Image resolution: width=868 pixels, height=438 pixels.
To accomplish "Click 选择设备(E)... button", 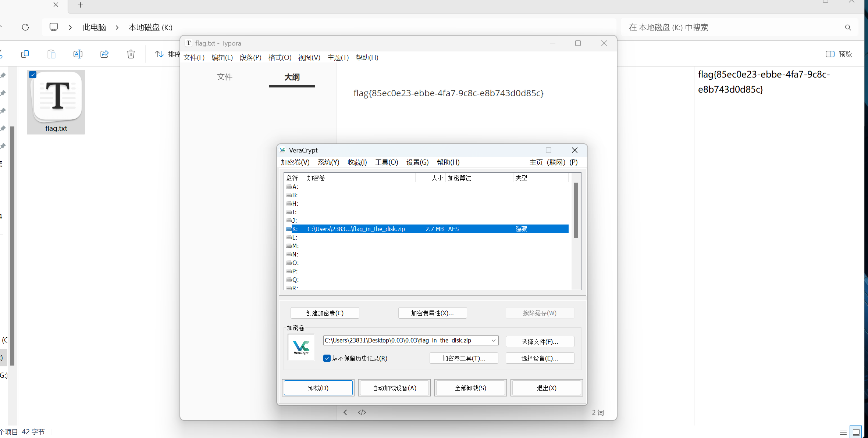I will coord(540,358).
